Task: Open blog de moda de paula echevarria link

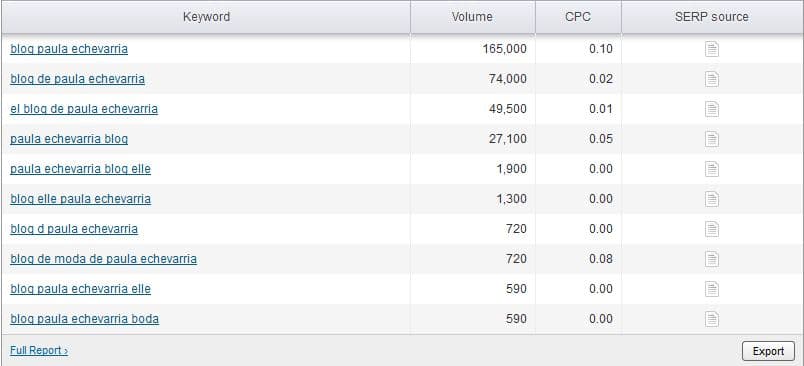Action: coord(104,259)
